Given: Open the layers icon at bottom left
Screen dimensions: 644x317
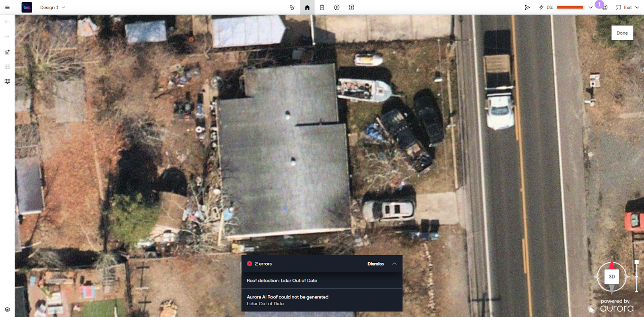Looking at the screenshot, I should pyautogui.click(x=7, y=309).
